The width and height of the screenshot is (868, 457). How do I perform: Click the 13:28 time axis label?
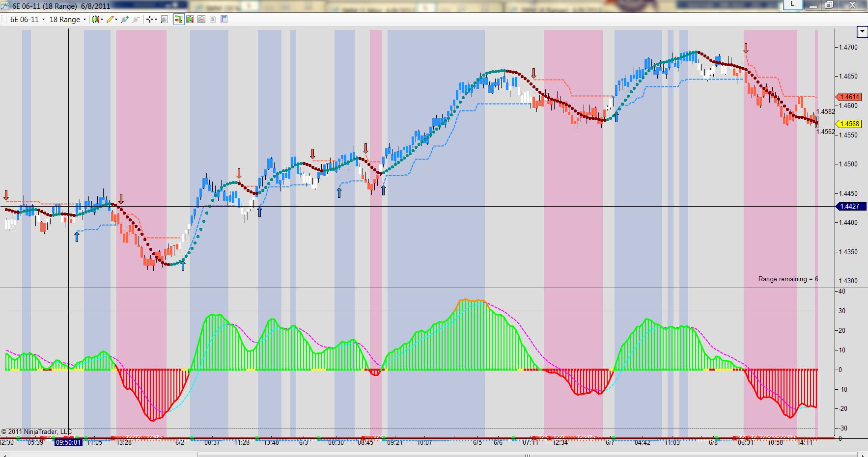[124, 443]
